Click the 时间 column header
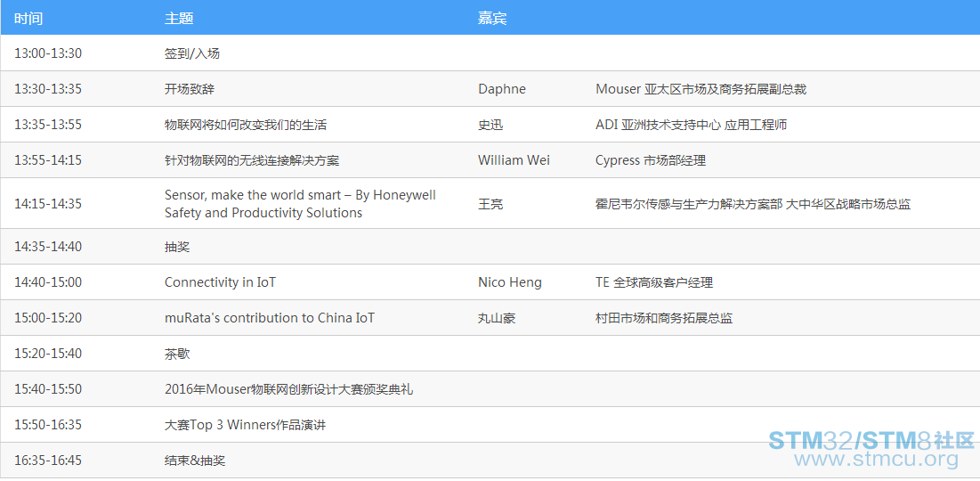 (x=28, y=19)
